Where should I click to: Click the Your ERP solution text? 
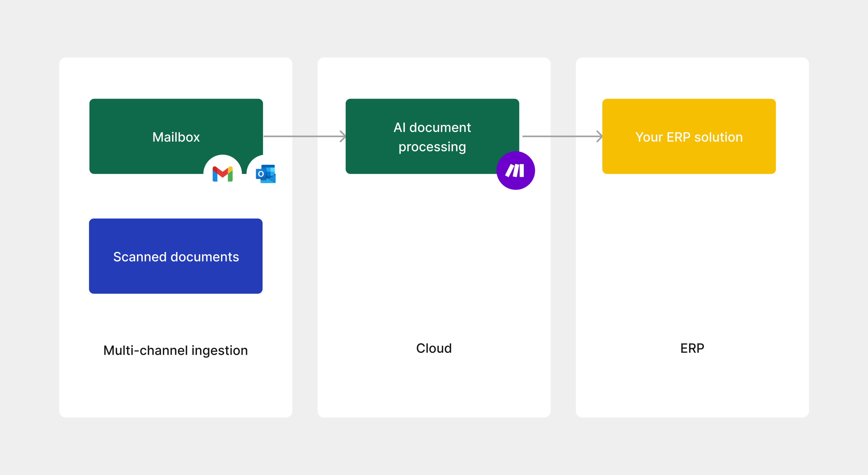(x=689, y=137)
